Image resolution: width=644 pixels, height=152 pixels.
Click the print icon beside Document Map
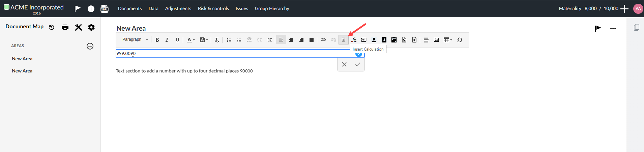tap(65, 27)
